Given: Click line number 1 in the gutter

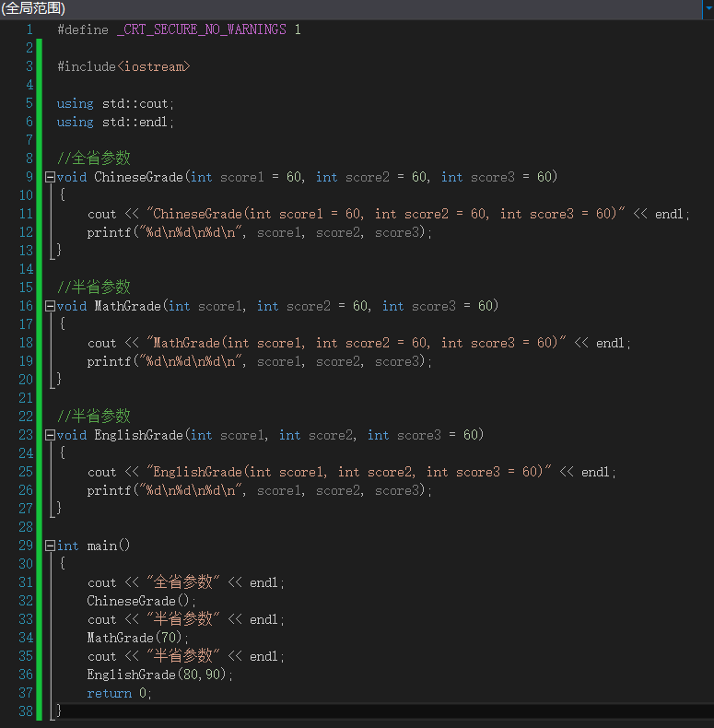Looking at the screenshot, I should (29, 30).
